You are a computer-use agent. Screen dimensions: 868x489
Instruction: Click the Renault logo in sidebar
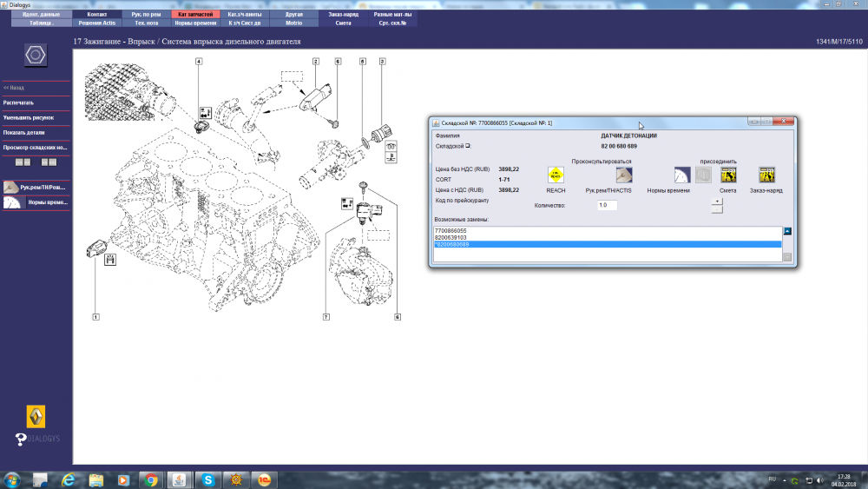36,416
